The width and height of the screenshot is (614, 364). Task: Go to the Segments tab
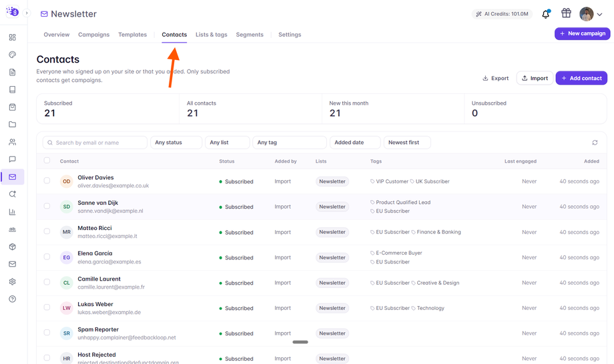click(x=250, y=35)
